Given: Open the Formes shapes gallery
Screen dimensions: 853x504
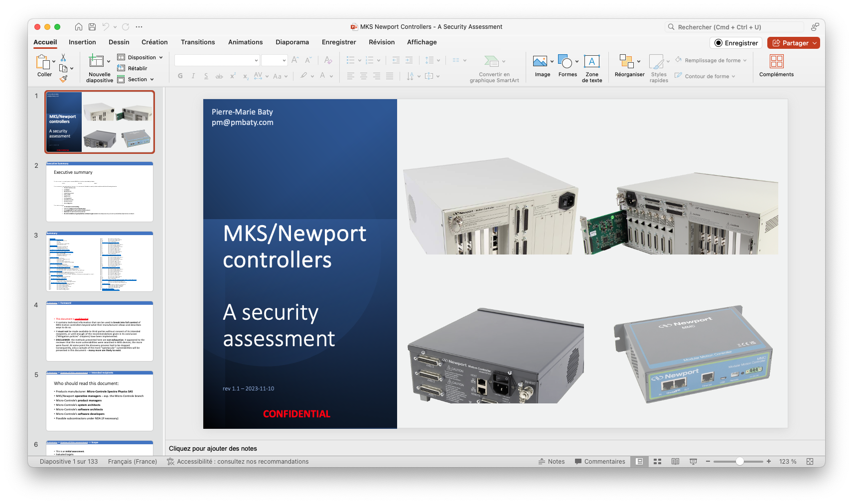Looking at the screenshot, I should [565, 62].
